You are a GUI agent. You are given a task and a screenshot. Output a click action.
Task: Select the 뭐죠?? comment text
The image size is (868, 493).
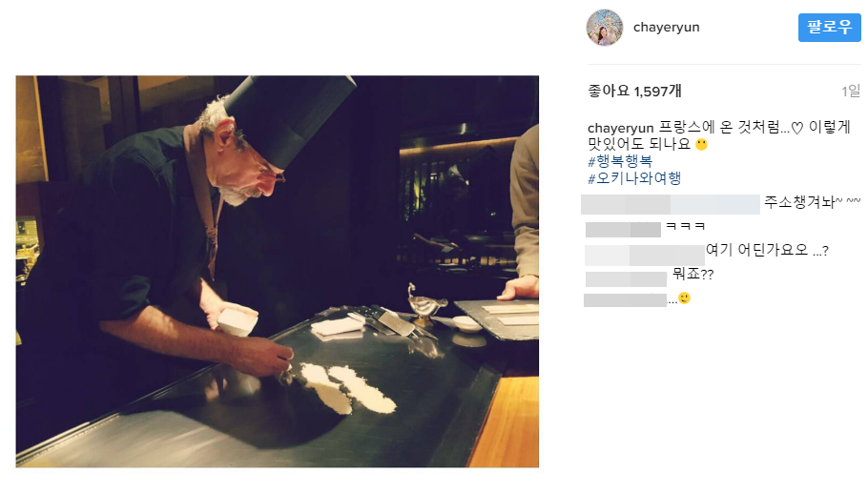(693, 274)
